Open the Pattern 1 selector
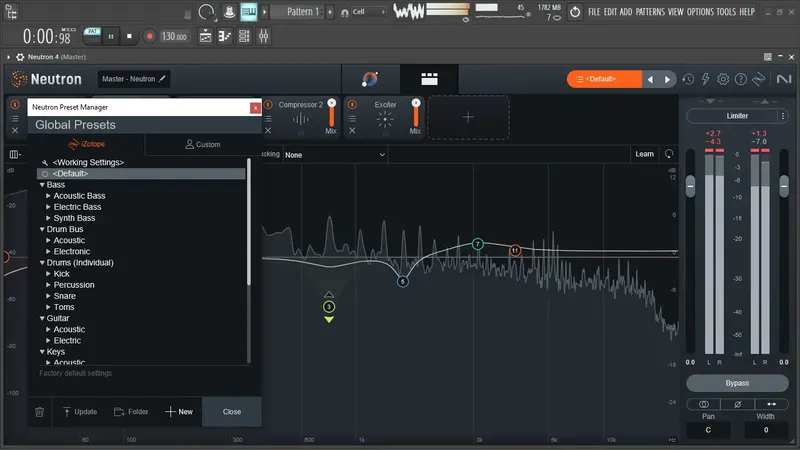This screenshot has width=800, height=450. pyautogui.click(x=302, y=12)
